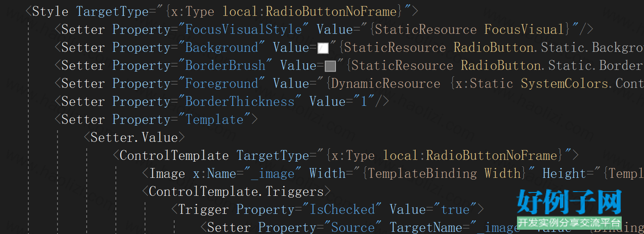Click 'TemplateBinding Width' expression
The height and width of the screenshot is (234, 644).
tap(444, 174)
